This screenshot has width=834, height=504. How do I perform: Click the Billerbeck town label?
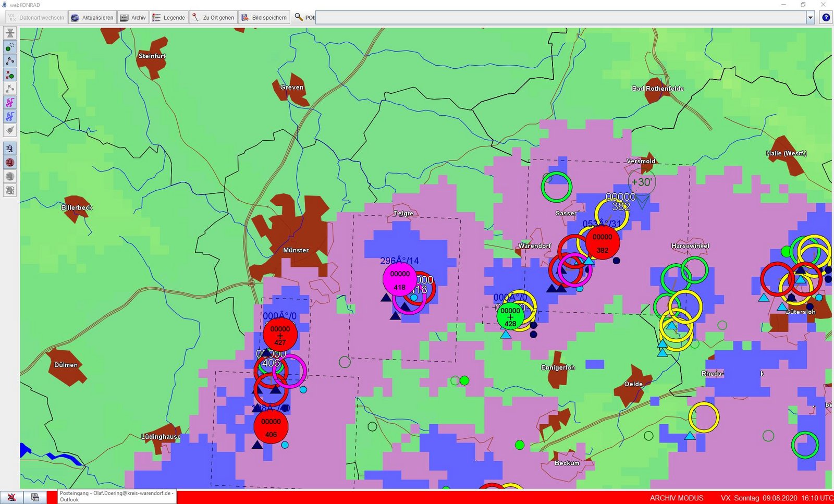click(x=77, y=207)
